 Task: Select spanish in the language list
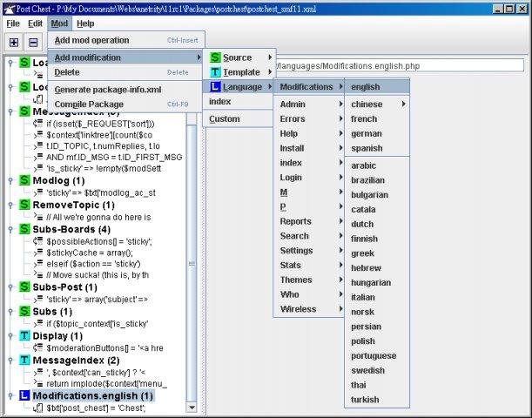point(377,148)
